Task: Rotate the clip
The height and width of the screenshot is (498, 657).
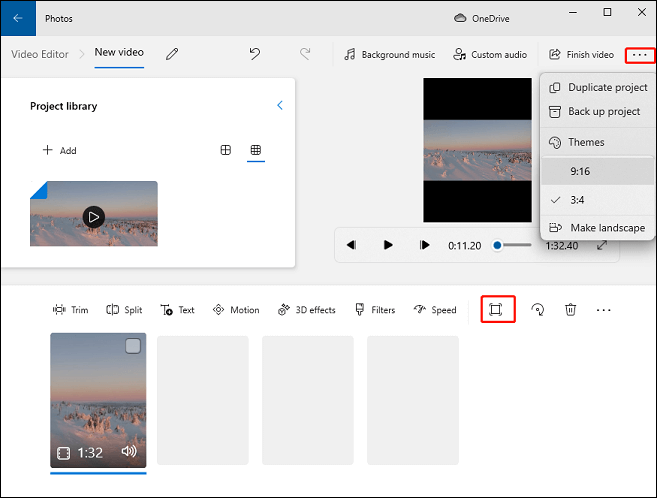Action: [538, 310]
